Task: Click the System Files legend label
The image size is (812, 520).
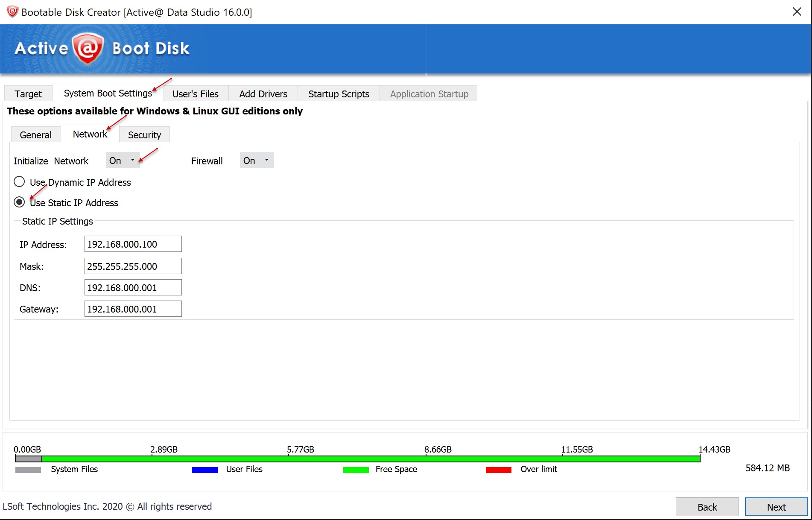Action: [74, 469]
